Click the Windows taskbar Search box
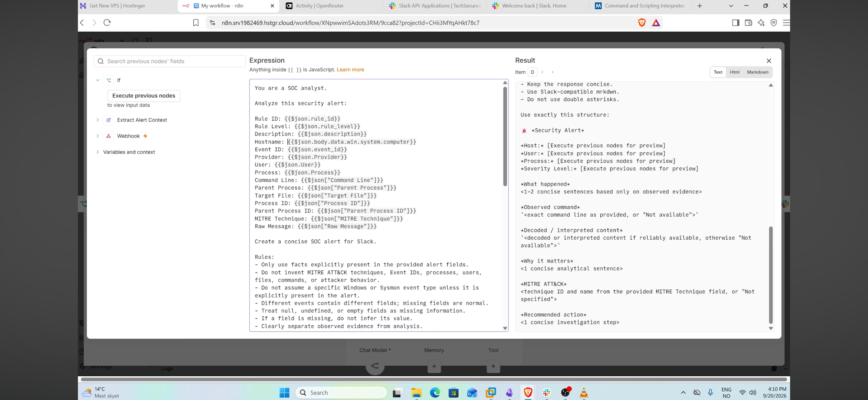The image size is (868, 400). [341, 393]
